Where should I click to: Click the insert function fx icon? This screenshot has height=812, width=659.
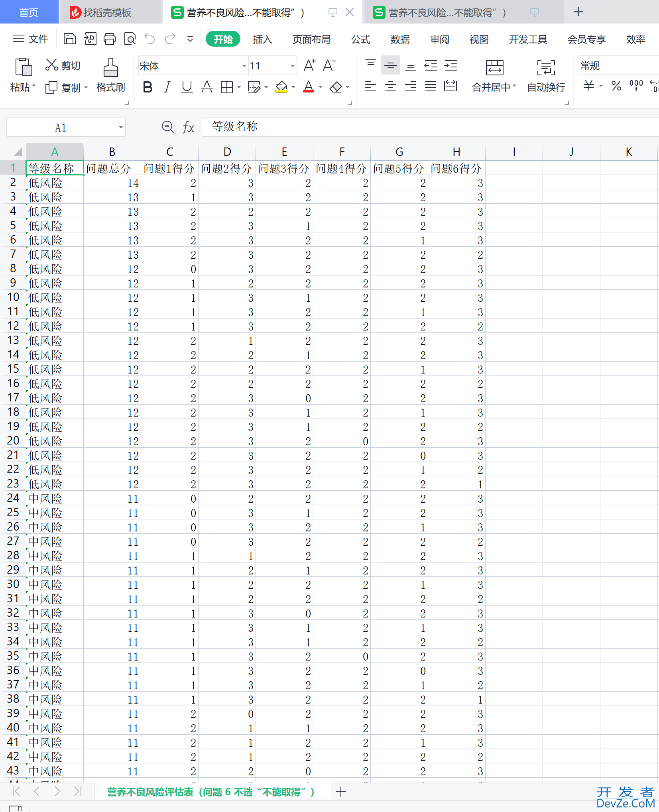point(188,128)
